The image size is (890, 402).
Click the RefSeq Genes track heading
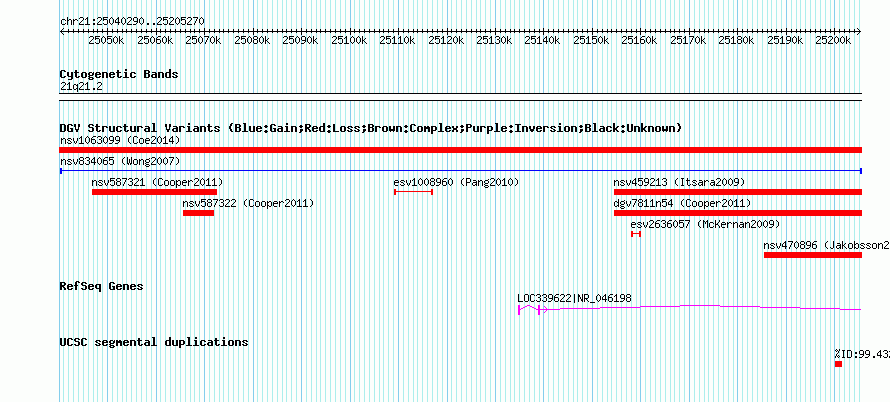(102, 286)
